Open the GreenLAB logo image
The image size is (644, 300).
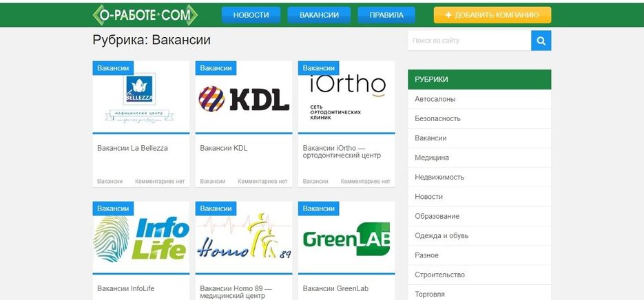[346, 237]
